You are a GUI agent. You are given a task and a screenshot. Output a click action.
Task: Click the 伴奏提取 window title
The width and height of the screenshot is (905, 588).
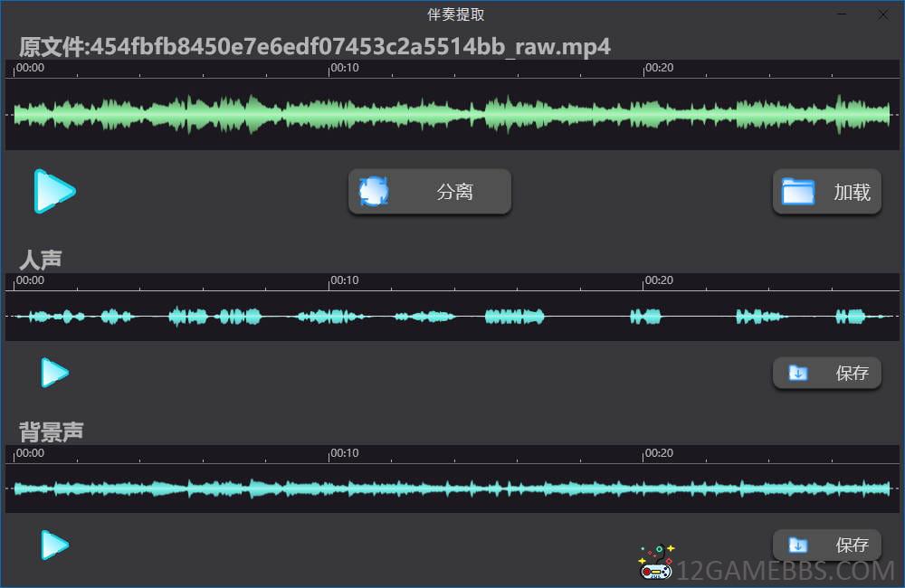[455, 14]
